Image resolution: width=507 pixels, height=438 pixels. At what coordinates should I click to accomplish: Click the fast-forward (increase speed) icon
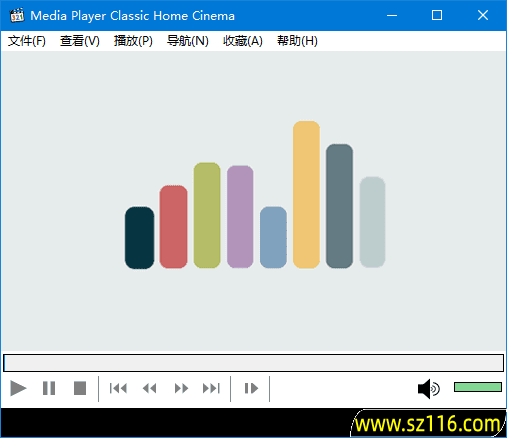click(x=181, y=388)
